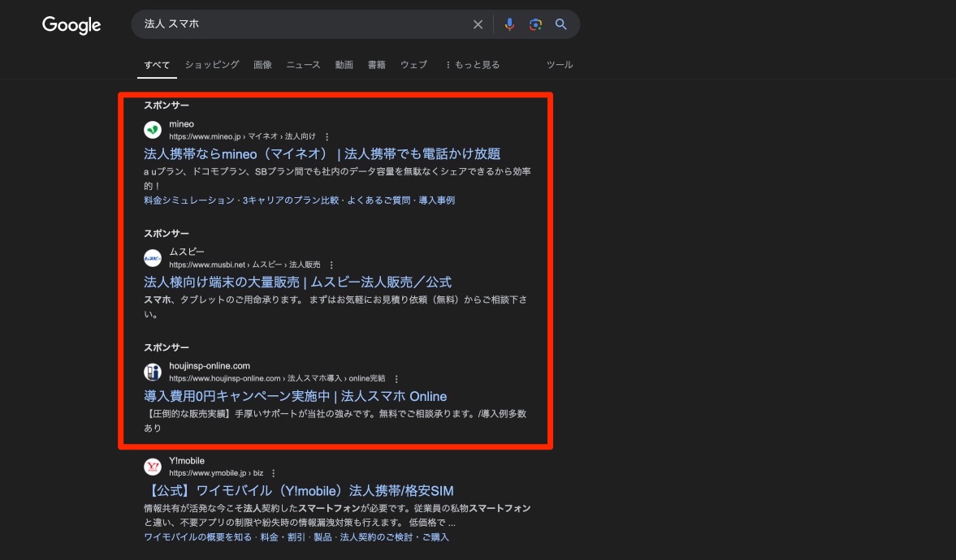Click the https://www.mineo.jp URL text

[x=205, y=136]
